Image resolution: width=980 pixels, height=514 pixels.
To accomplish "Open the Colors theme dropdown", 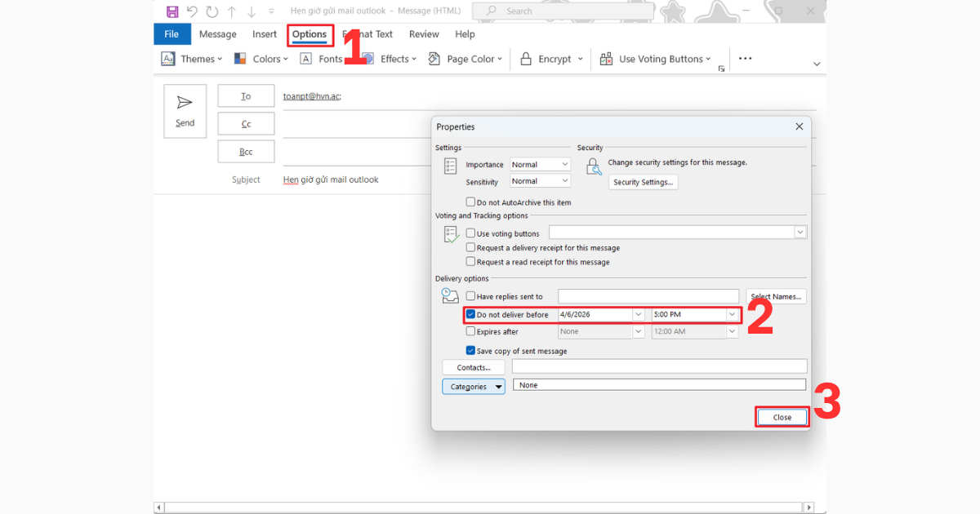I will pyautogui.click(x=261, y=59).
